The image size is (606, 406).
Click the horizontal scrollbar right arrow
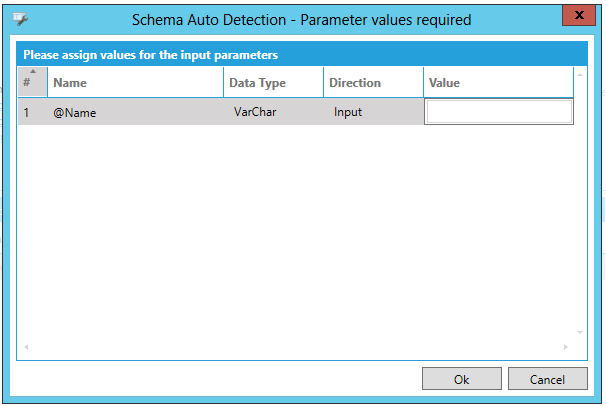point(567,347)
